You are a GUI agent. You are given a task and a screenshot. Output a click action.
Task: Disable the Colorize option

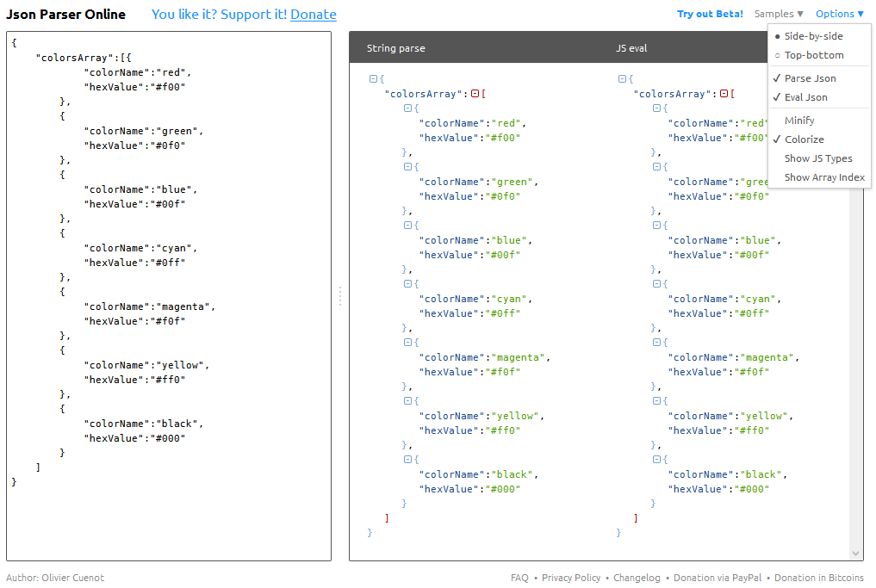pyautogui.click(x=804, y=139)
